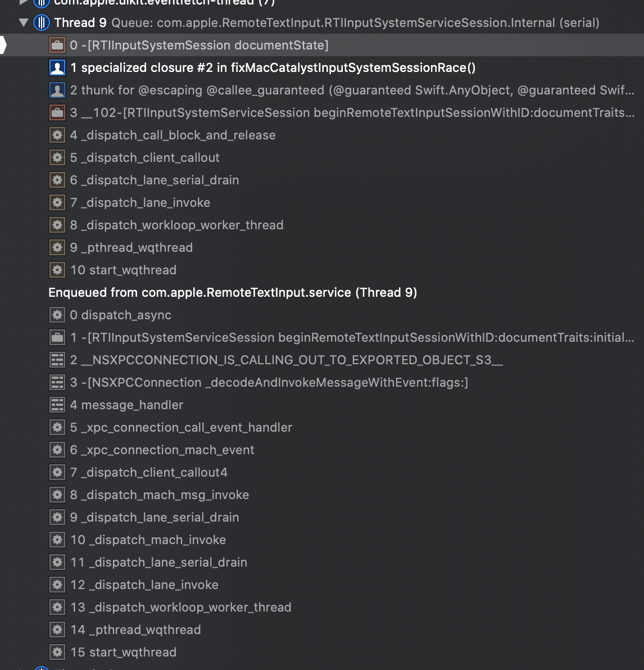Select the specialized closure #2 stack frame
Image resolution: width=644 pixels, height=670 pixels.
click(x=273, y=67)
